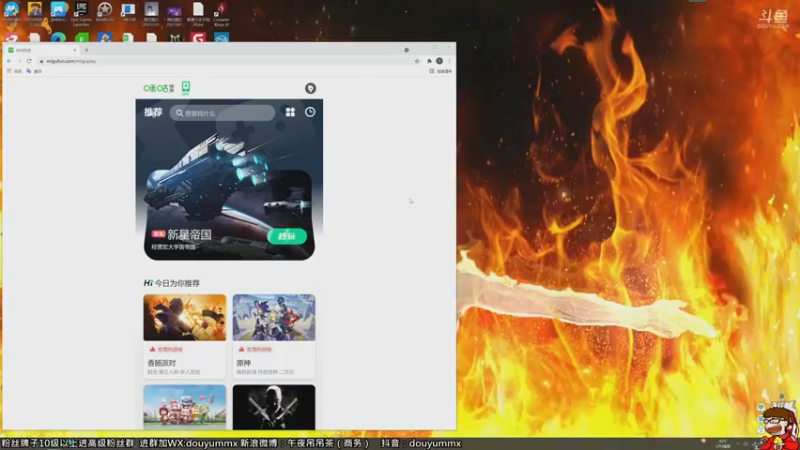Click the green 秒玩 play button
800x450 pixels.
[287, 236]
